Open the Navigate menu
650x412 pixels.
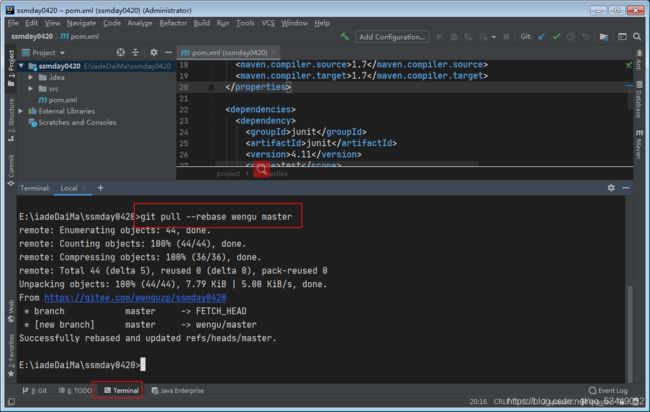pos(81,23)
